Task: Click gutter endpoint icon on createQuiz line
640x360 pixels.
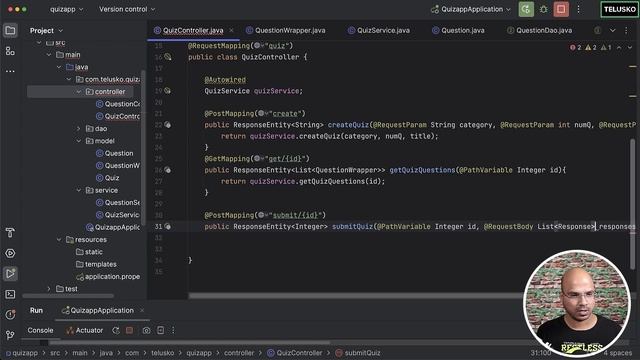Action: (x=168, y=125)
